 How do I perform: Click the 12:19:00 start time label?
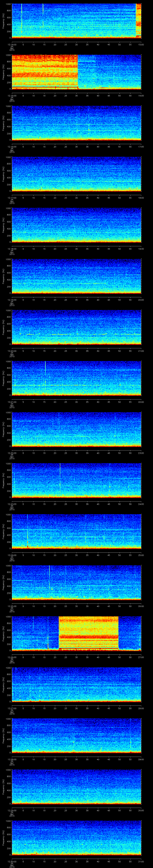point(12,300)
